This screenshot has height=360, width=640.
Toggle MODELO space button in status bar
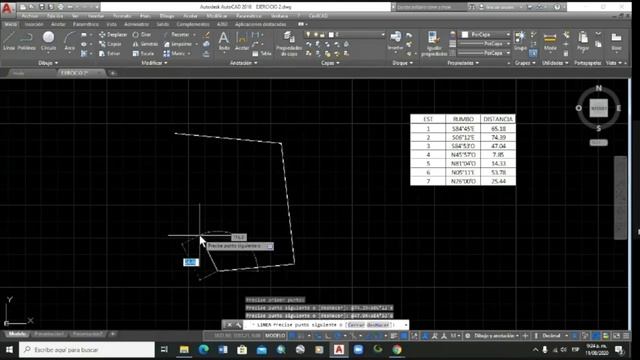[275, 336]
